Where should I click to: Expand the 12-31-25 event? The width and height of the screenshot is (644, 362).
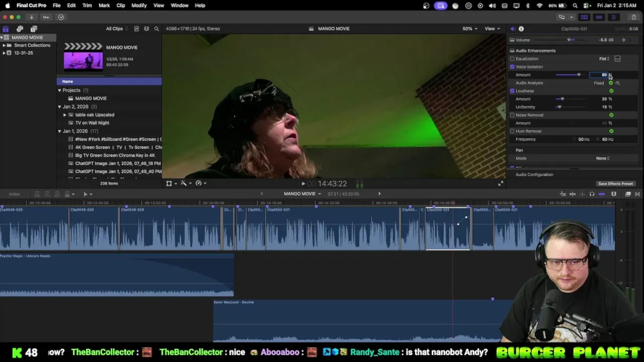4,53
